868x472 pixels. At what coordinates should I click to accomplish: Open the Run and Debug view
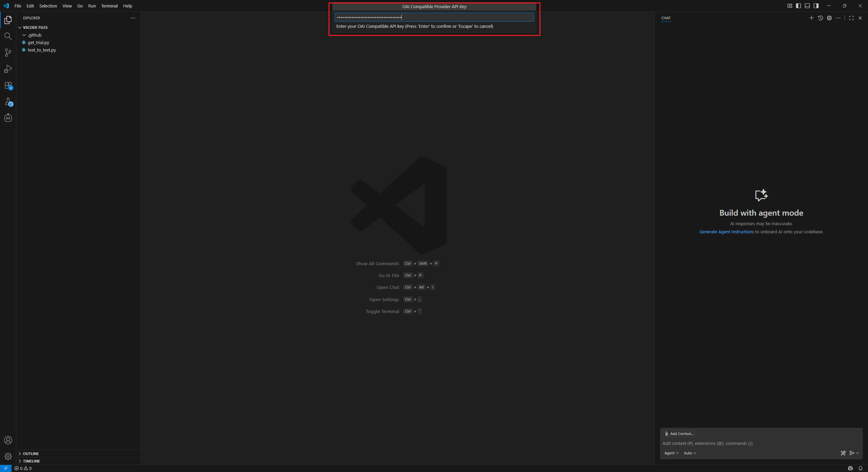[8, 69]
